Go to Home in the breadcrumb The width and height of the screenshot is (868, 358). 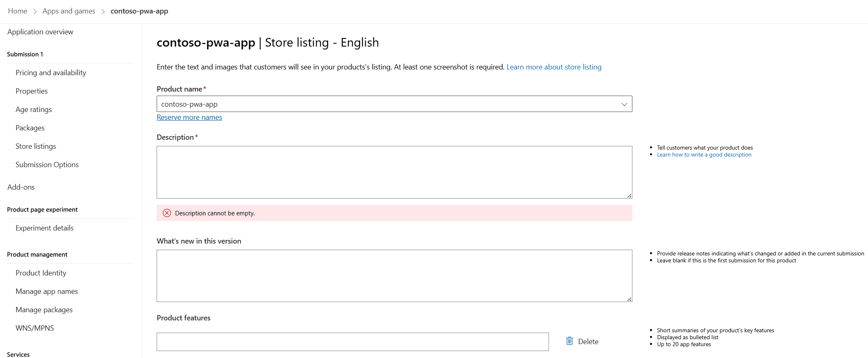pyautogui.click(x=18, y=11)
